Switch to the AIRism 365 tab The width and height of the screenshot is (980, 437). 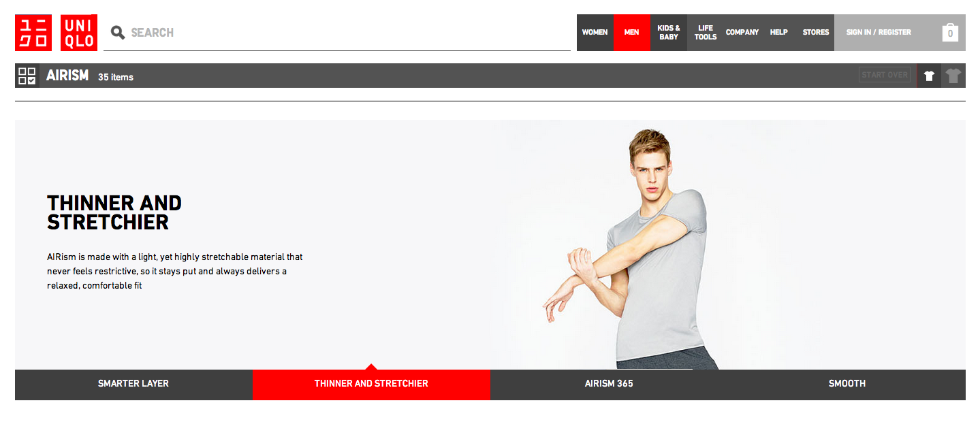(x=609, y=384)
